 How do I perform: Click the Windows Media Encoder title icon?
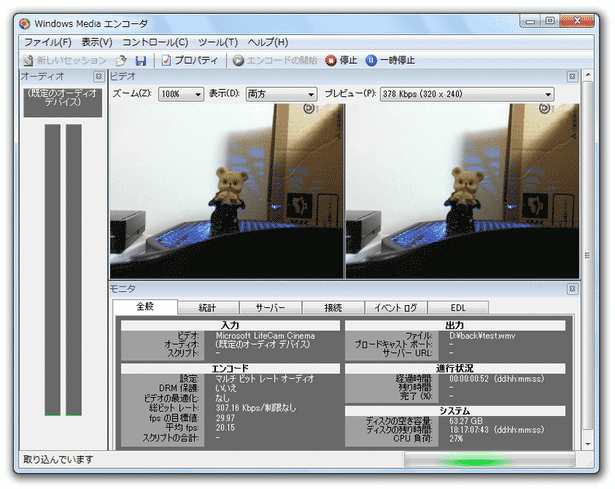coord(24,24)
